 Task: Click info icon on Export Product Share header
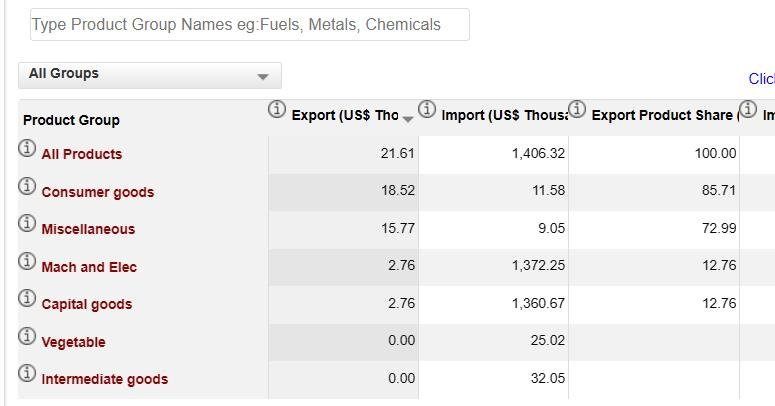coord(577,109)
